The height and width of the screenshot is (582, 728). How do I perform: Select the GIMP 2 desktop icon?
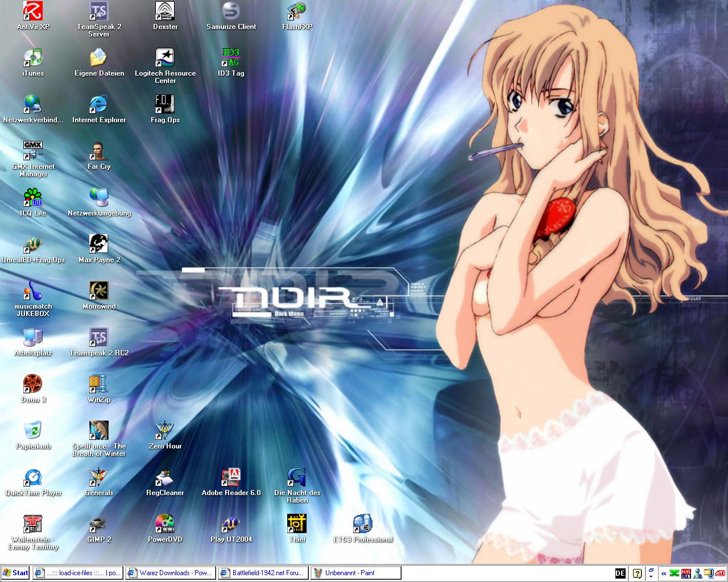[x=99, y=529]
